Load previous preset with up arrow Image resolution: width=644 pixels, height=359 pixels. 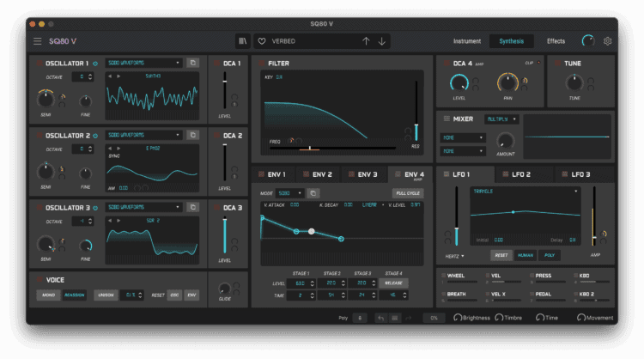click(x=366, y=41)
